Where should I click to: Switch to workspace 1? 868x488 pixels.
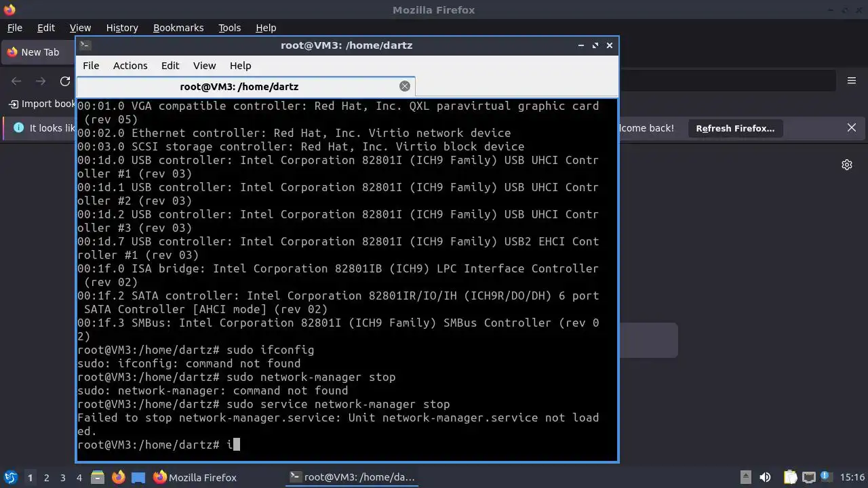click(x=30, y=478)
